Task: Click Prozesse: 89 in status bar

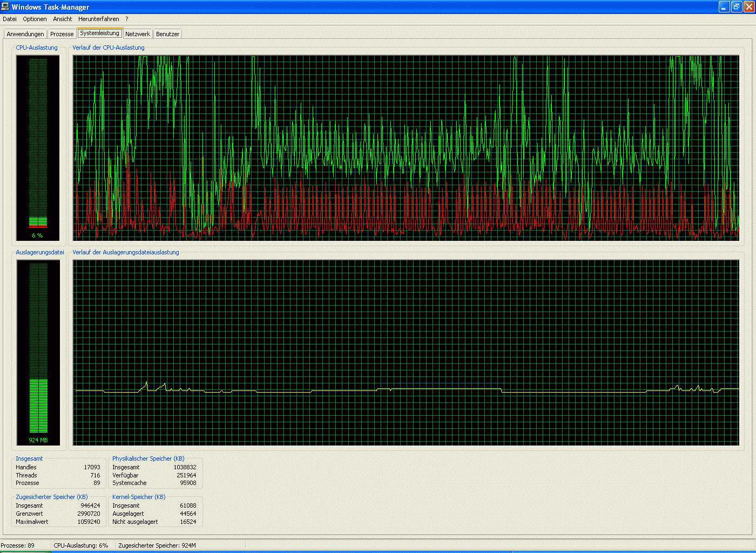Action: [17, 545]
